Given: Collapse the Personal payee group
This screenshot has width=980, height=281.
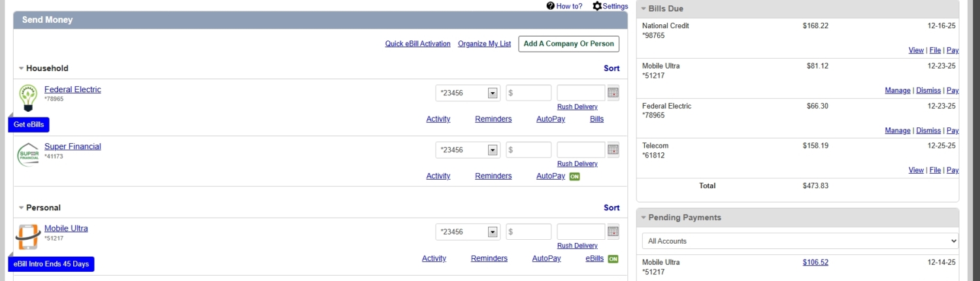Looking at the screenshot, I should pyautogui.click(x=22, y=208).
